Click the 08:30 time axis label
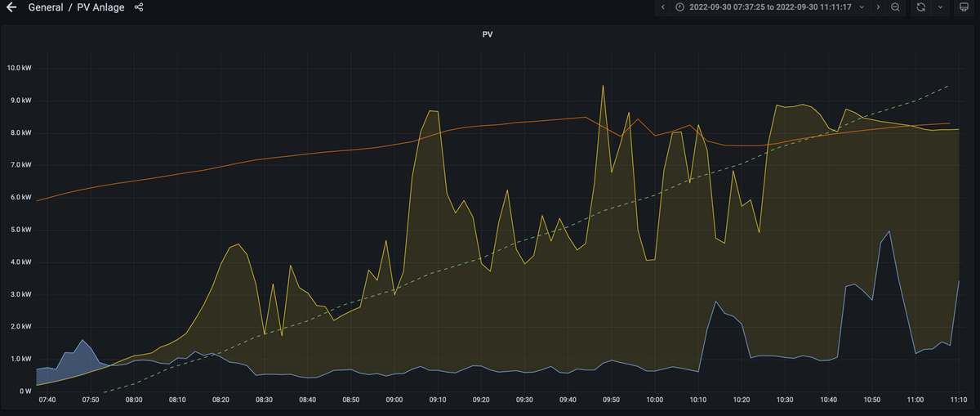980x416 pixels. pyautogui.click(x=264, y=400)
